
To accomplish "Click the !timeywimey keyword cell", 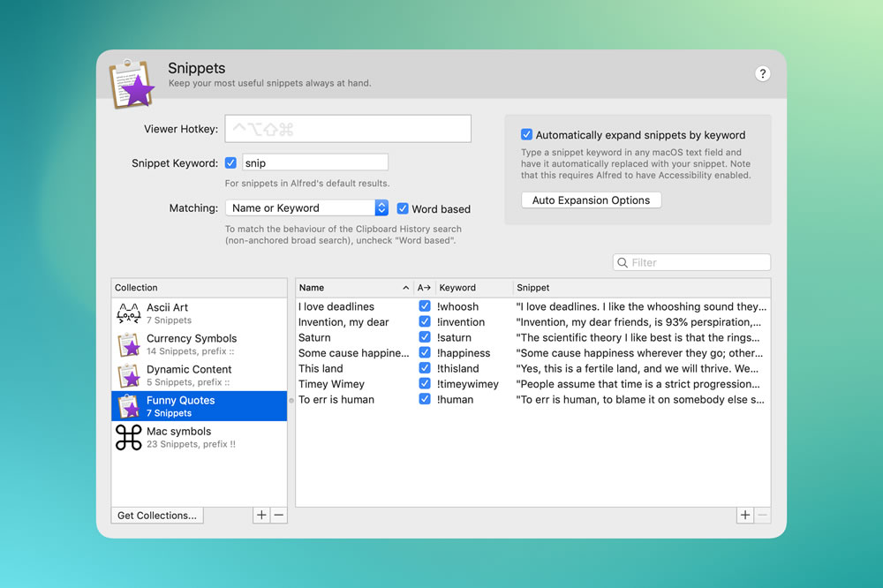I will point(468,384).
